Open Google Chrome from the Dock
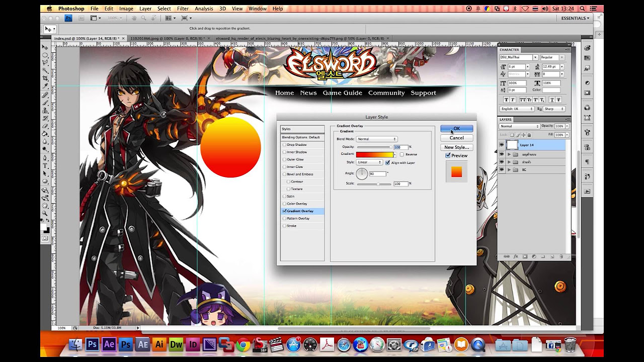The height and width of the screenshot is (362, 644). [x=244, y=345]
